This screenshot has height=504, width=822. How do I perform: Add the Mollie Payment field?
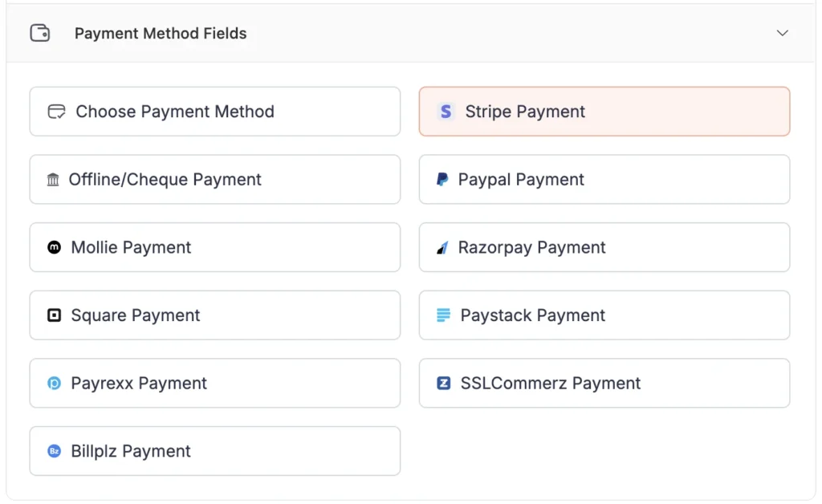tap(215, 247)
